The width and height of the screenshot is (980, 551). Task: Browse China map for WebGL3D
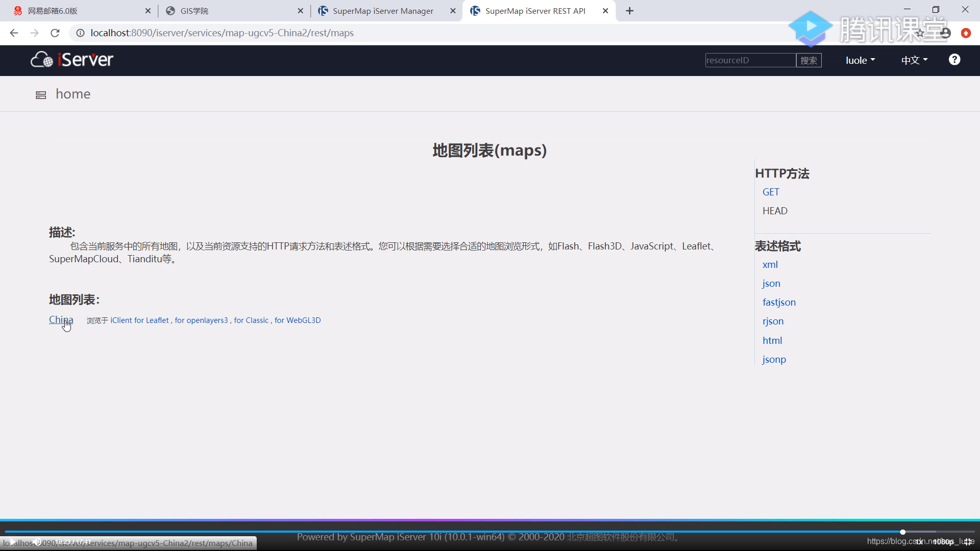pos(298,320)
